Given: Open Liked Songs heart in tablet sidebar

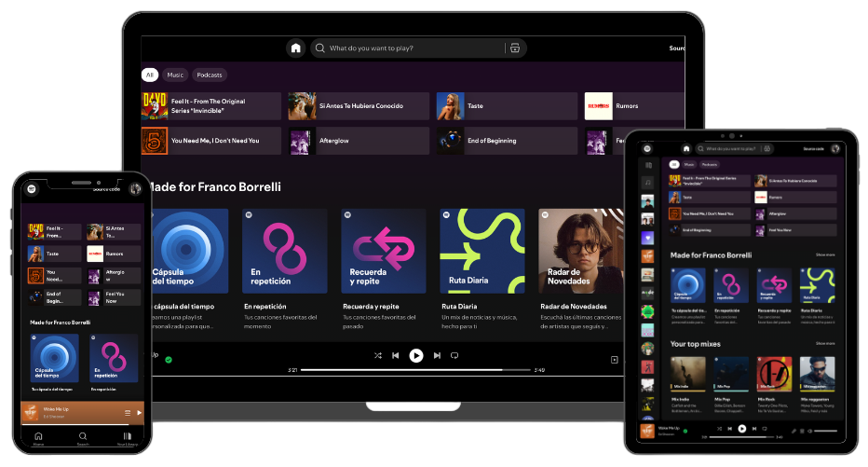Looking at the screenshot, I should click(x=647, y=238).
